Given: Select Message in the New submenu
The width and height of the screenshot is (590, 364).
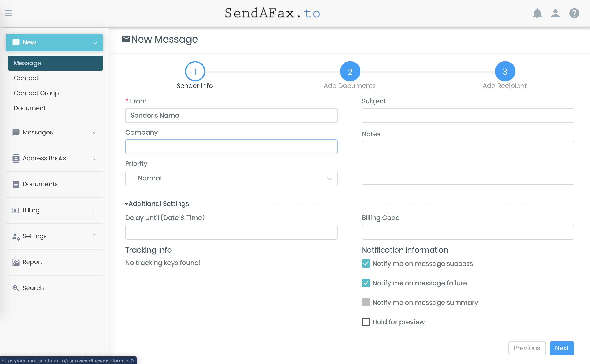Looking at the screenshot, I should click(55, 63).
